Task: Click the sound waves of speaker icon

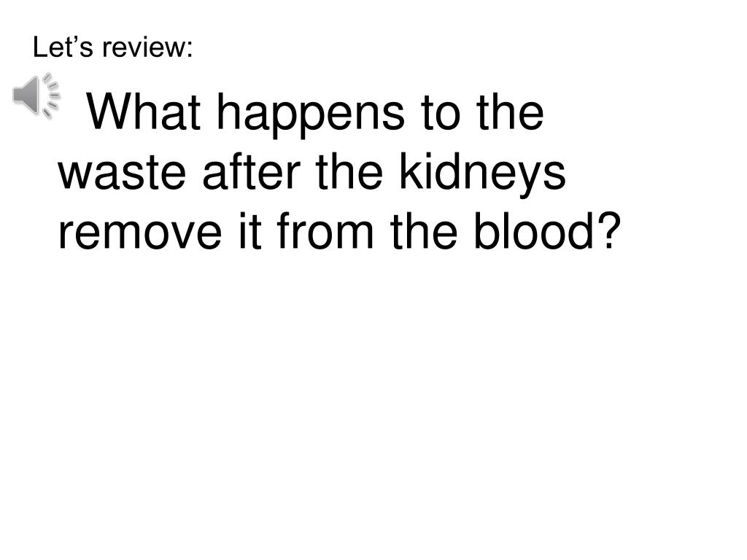Action: pyautogui.click(x=52, y=96)
